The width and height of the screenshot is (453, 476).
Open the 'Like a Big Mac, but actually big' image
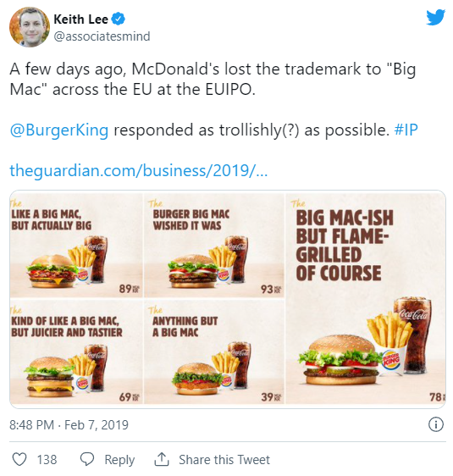(76, 245)
